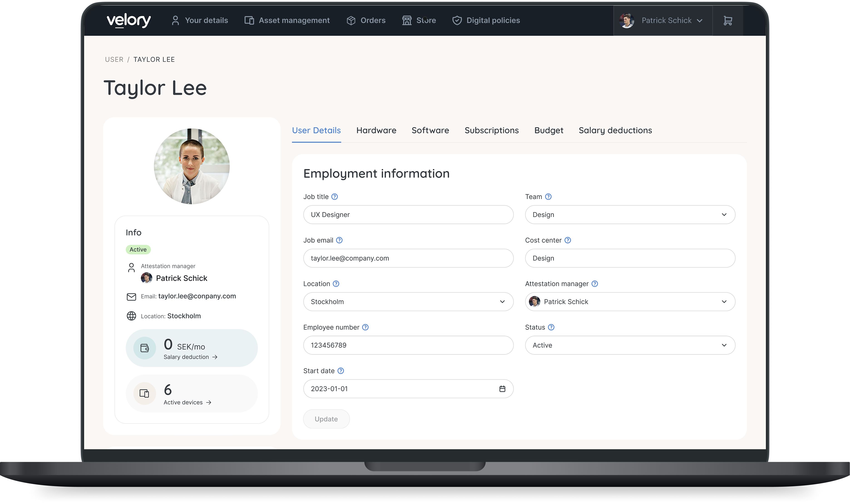Screen dimensions: 850x504
Task: Click the Attestation manager help icon in form
Action: click(x=595, y=284)
